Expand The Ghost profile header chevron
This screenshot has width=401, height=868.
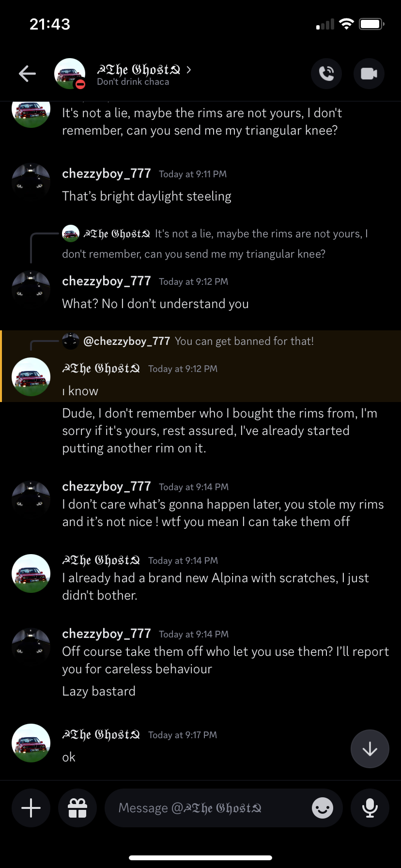point(189,70)
